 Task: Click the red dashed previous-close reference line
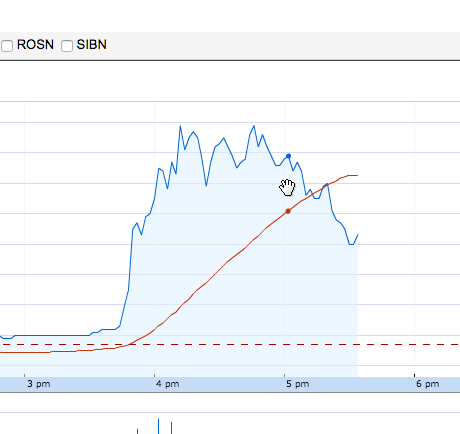pos(230,344)
